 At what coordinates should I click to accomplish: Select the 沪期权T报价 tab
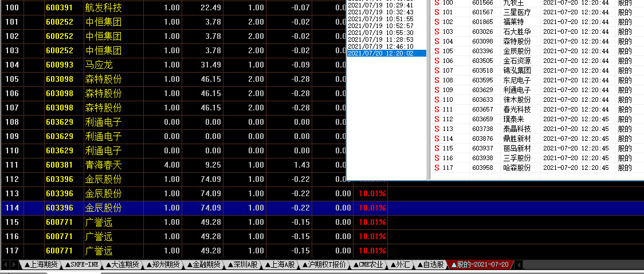[x=324, y=265]
